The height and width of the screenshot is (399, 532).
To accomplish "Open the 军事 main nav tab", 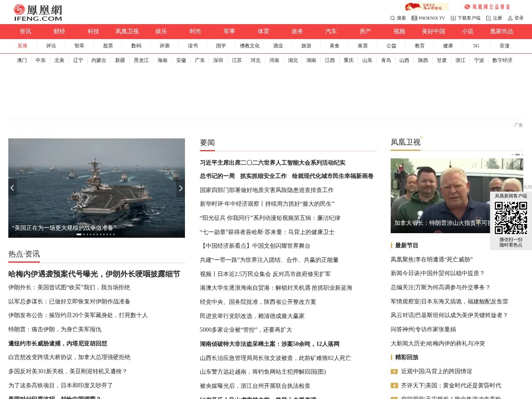I will coord(229,32).
